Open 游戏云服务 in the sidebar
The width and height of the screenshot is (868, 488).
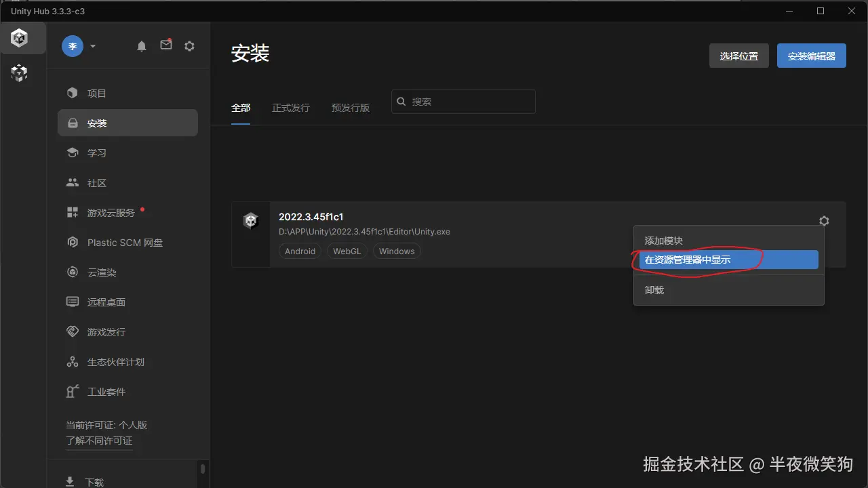click(127, 213)
